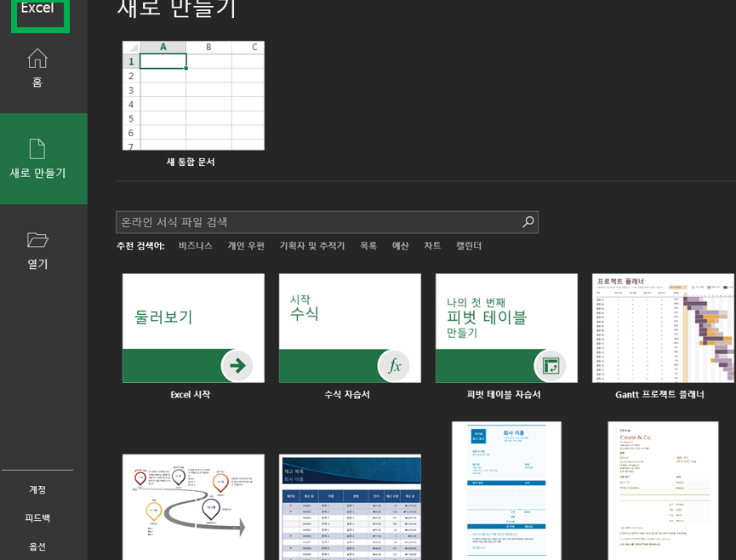Screen dimensions: 736x560
Task: Select the 캘린더 suggested search
Action: tap(467, 245)
